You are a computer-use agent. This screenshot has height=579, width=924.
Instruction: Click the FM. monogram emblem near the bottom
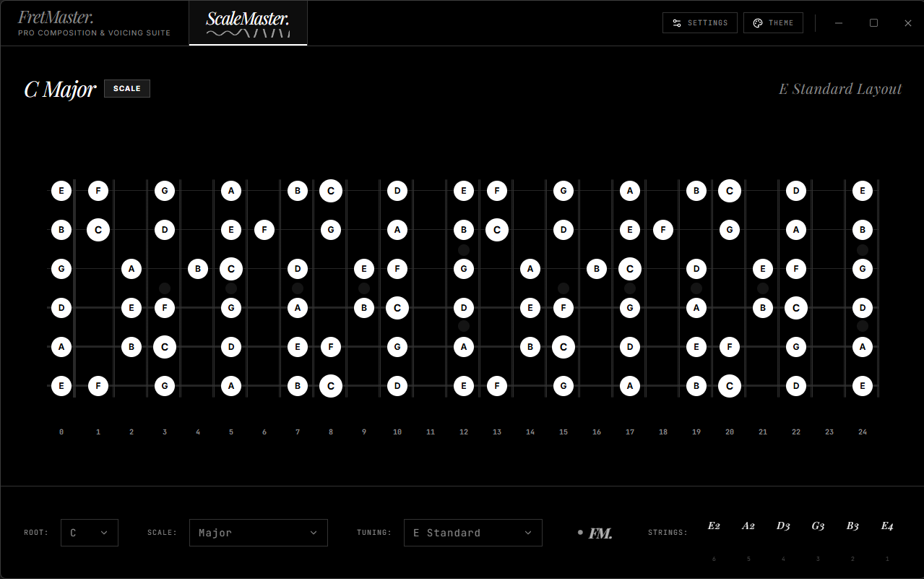pyautogui.click(x=594, y=533)
